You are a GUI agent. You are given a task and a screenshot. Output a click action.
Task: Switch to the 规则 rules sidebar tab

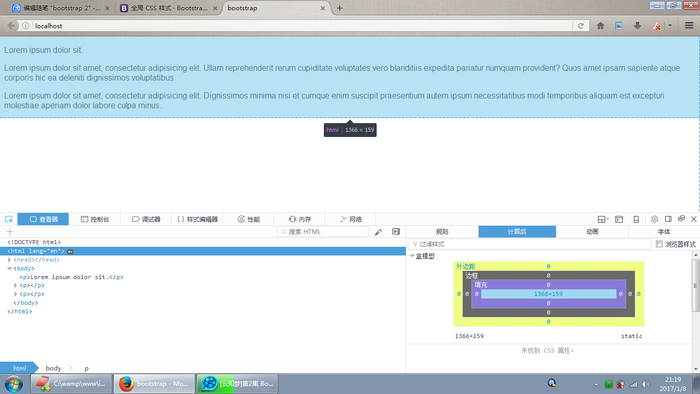point(442,232)
